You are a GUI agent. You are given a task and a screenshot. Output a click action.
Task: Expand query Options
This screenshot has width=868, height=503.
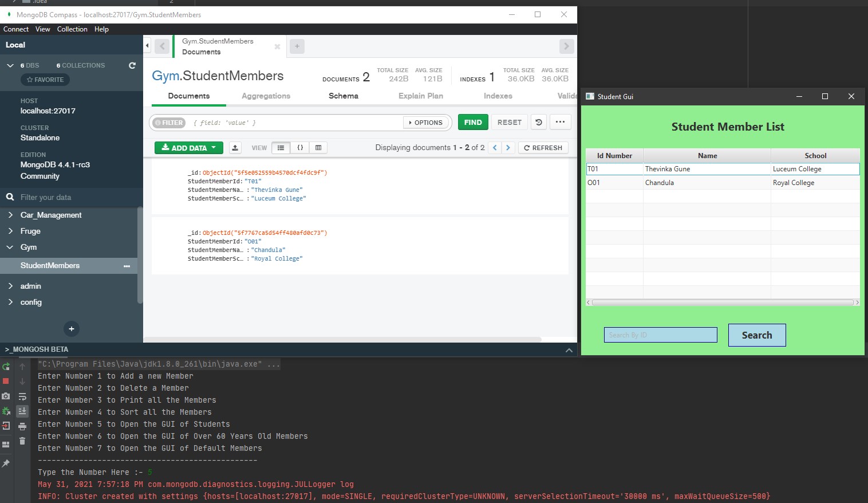tap(426, 123)
